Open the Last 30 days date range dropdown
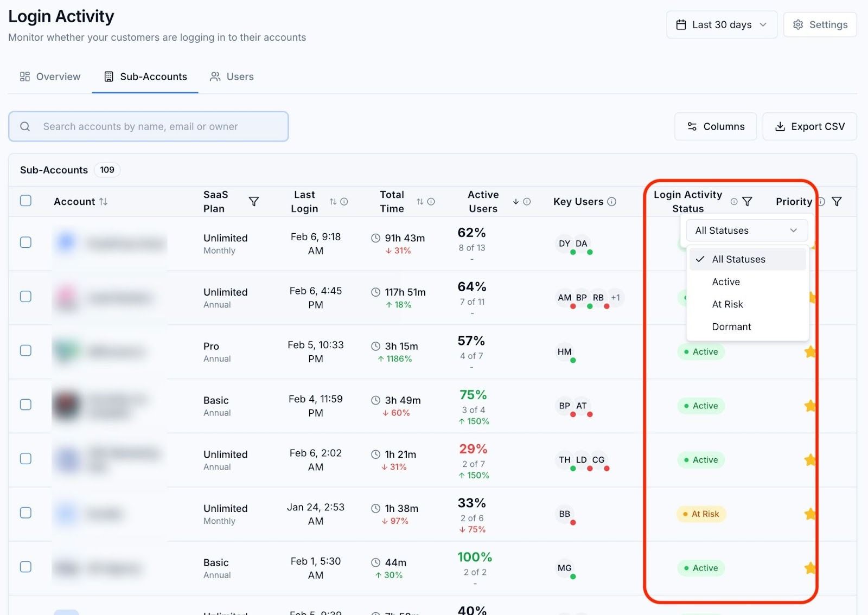 722,25
